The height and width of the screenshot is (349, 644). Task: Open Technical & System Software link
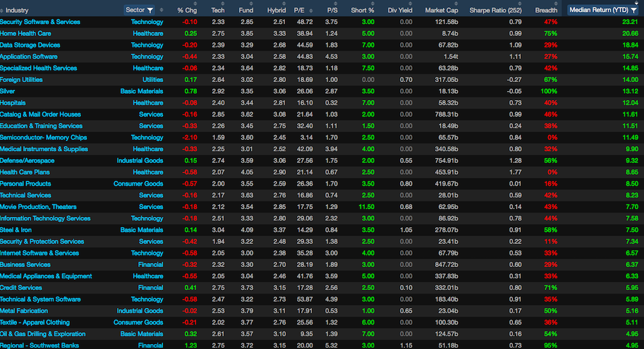tap(40, 300)
